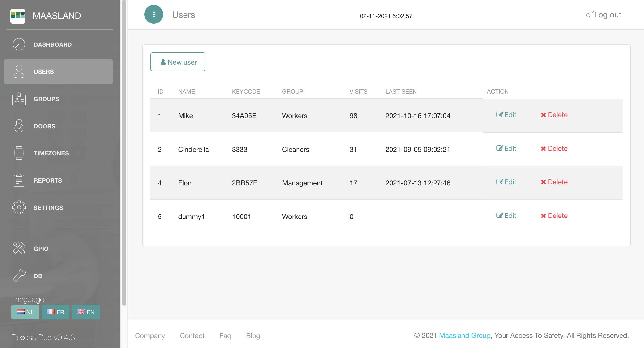Click the GPIO tools icon
644x348 pixels.
pyautogui.click(x=19, y=248)
